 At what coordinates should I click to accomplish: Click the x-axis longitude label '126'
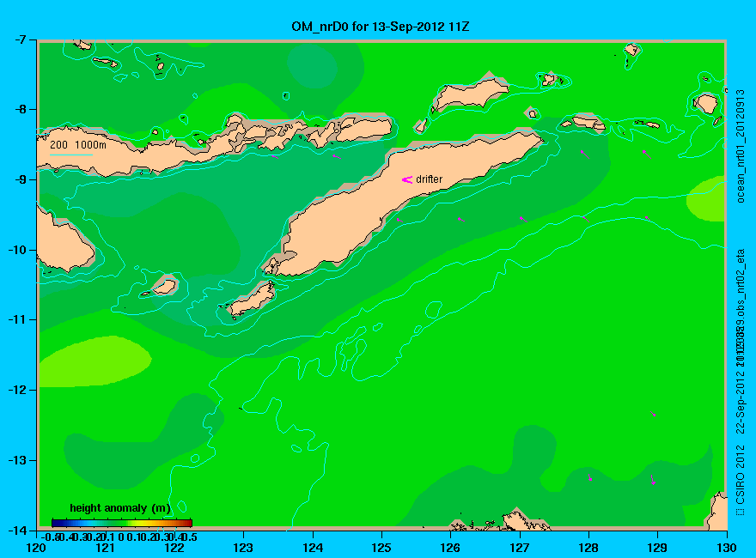click(451, 548)
